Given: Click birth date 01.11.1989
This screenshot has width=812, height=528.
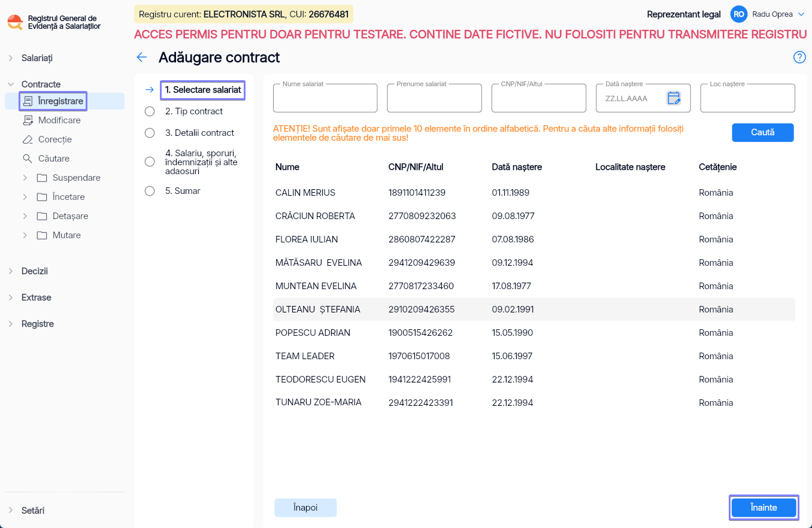Looking at the screenshot, I should (511, 193).
